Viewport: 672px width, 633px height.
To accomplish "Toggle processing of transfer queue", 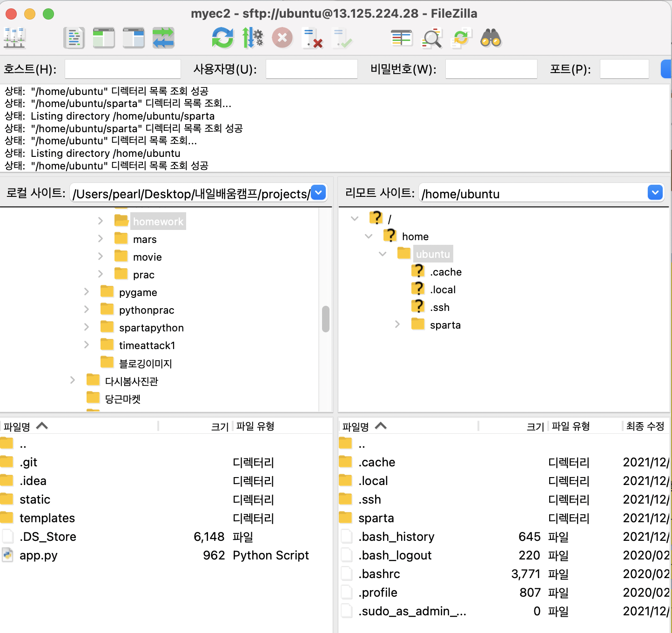I will [x=253, y=38].
